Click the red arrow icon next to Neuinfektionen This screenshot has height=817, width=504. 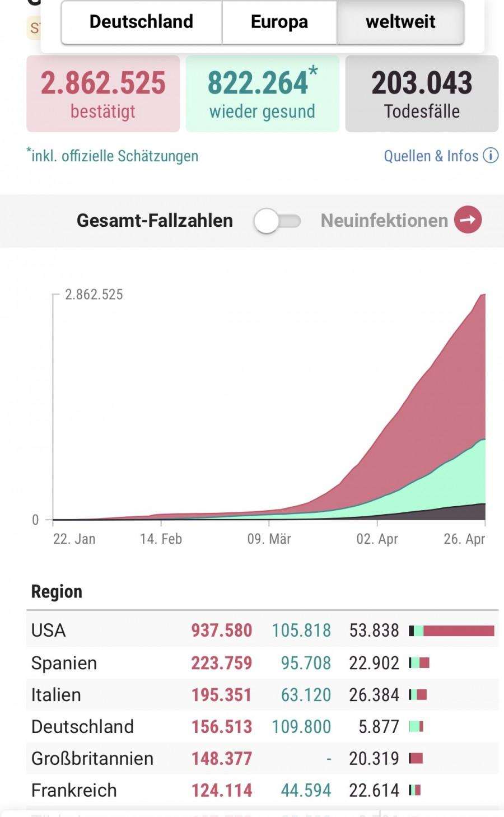point(468,220)
